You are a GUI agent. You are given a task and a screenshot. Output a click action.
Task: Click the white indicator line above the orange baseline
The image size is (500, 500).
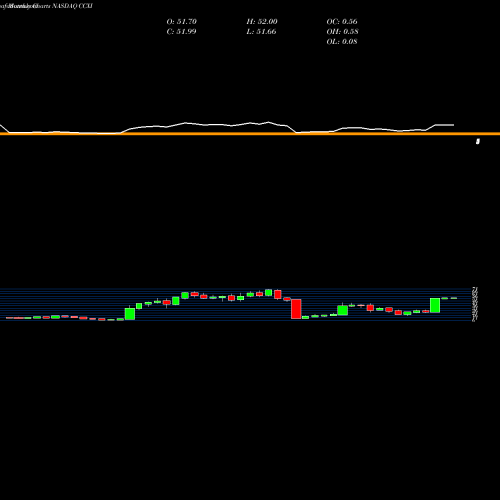pyautogui.click(x=227, y=128)
